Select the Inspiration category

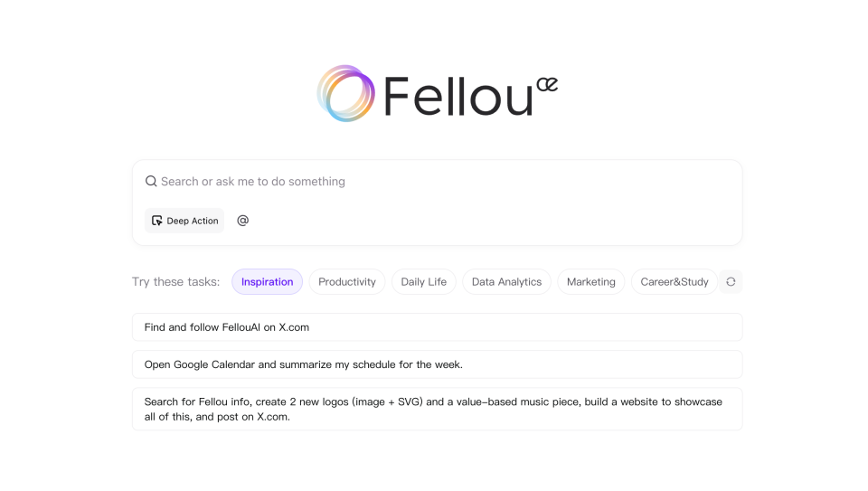click(x=267, y=282)
